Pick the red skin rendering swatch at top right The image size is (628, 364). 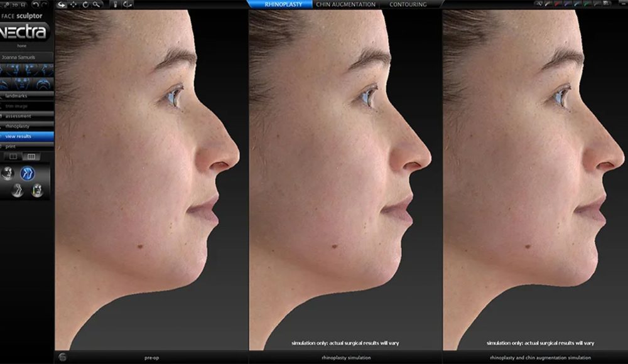point(557,4)
